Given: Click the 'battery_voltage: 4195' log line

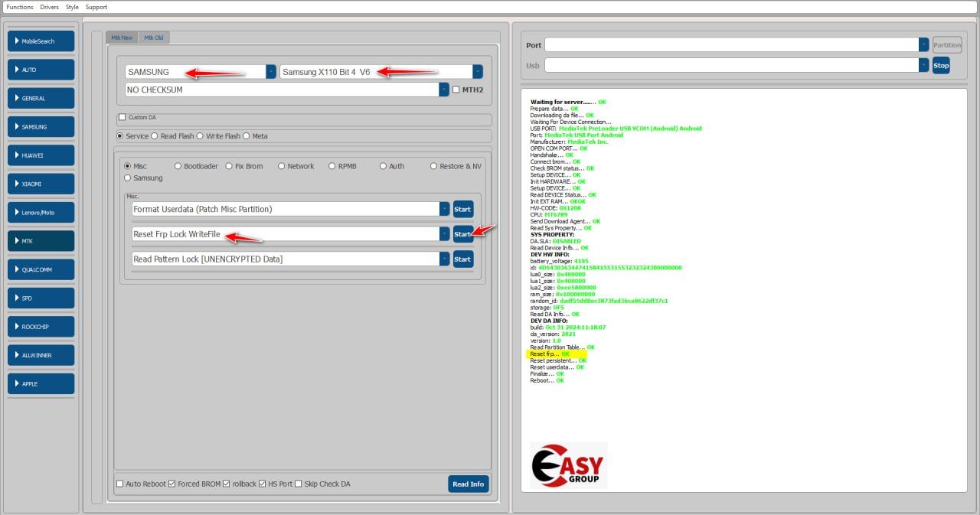Looking at the screenshot, I should coord(560,261).
